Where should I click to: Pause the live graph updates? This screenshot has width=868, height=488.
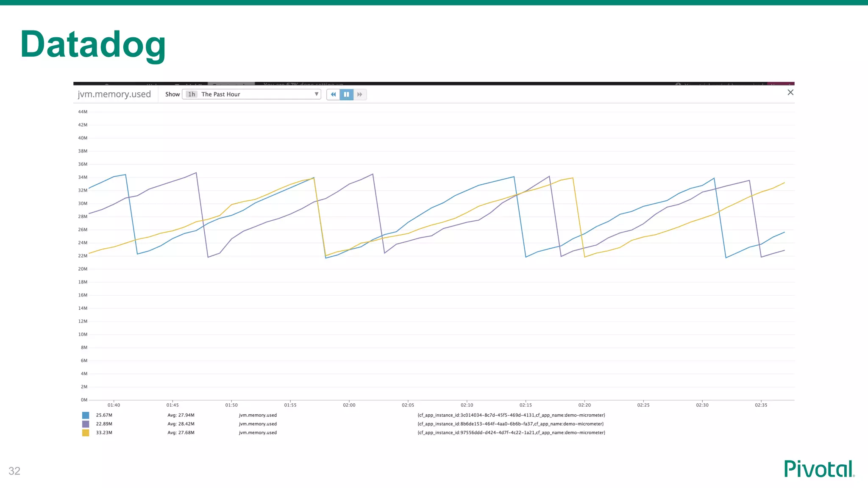coord(346,94)
